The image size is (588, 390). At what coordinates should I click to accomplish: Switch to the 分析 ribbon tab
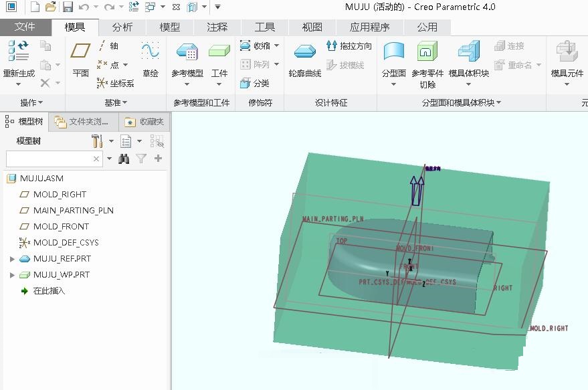click(122, 27)
